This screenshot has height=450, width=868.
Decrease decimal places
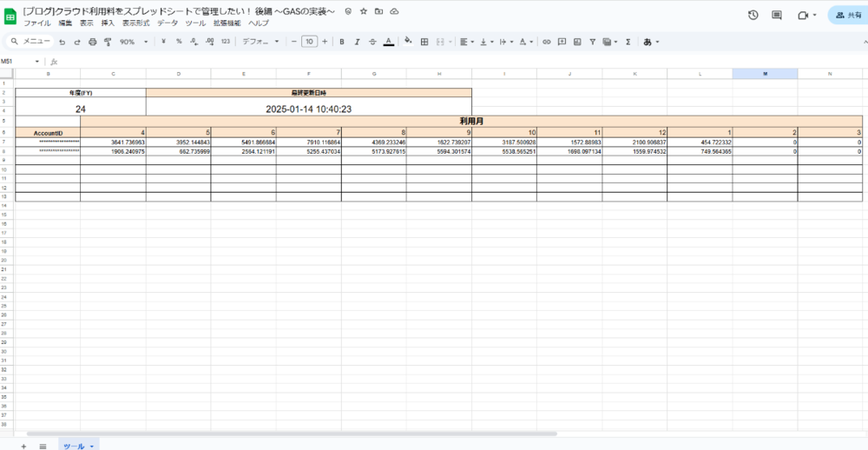pos(194,42)
